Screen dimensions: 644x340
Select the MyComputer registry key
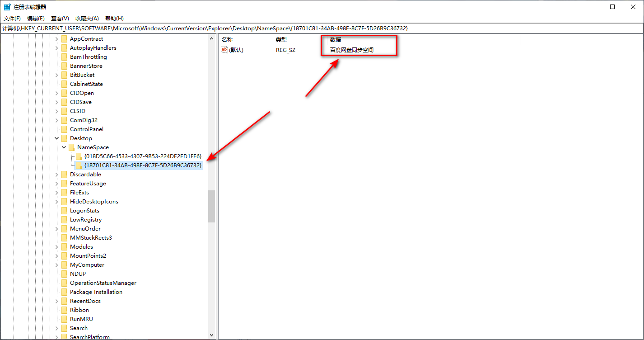click(x=87, y=265)
